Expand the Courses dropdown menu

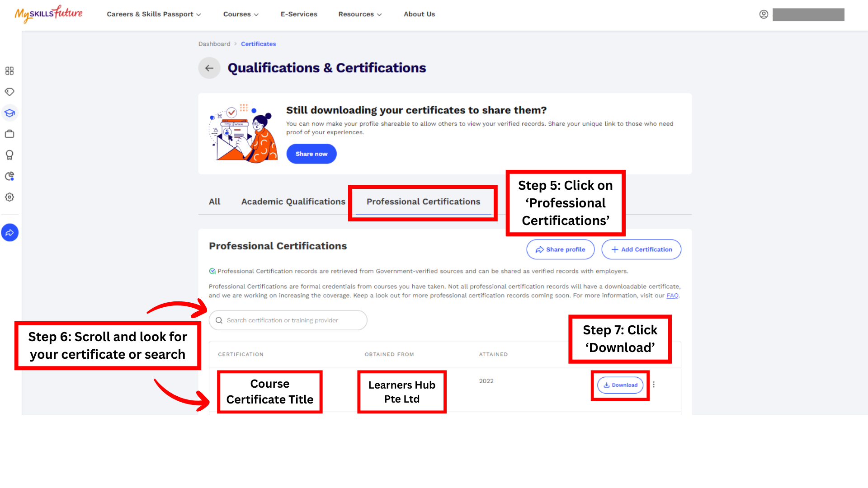pyautogui.click(x=241, y=14)
